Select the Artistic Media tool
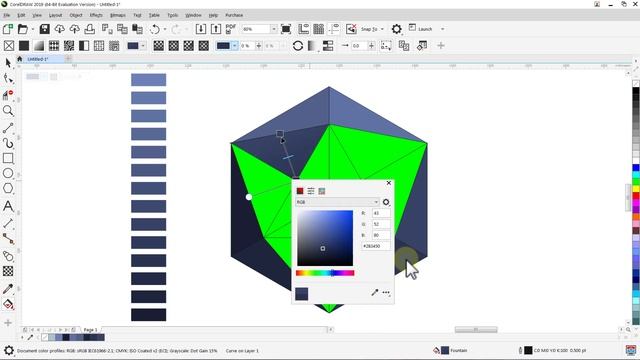 tap(8, 143)
